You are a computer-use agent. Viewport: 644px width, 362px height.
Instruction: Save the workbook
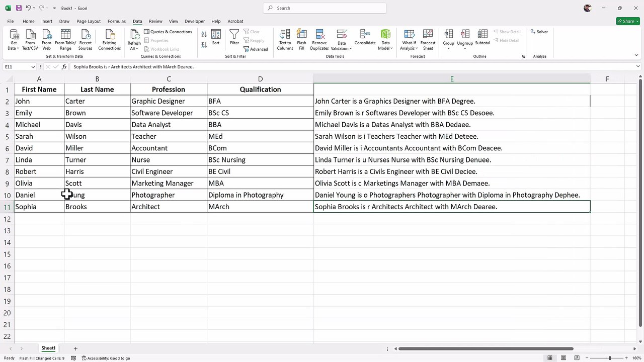[19, 8]
